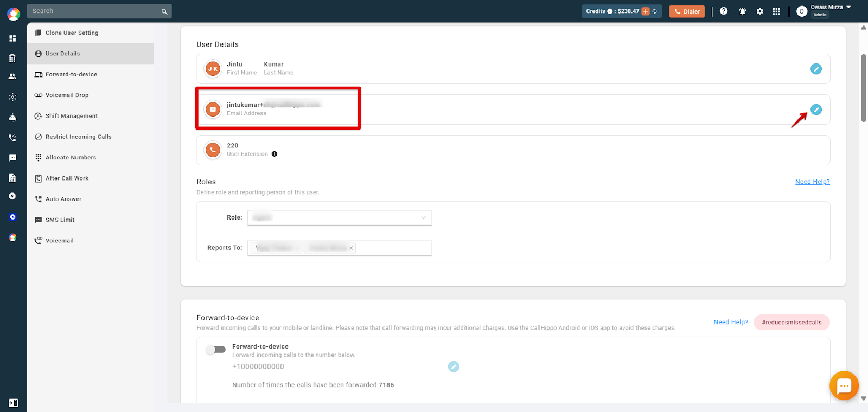Open the reports document icon in left rail
Viewport: 868px width, 412px height.
point(12,178)
